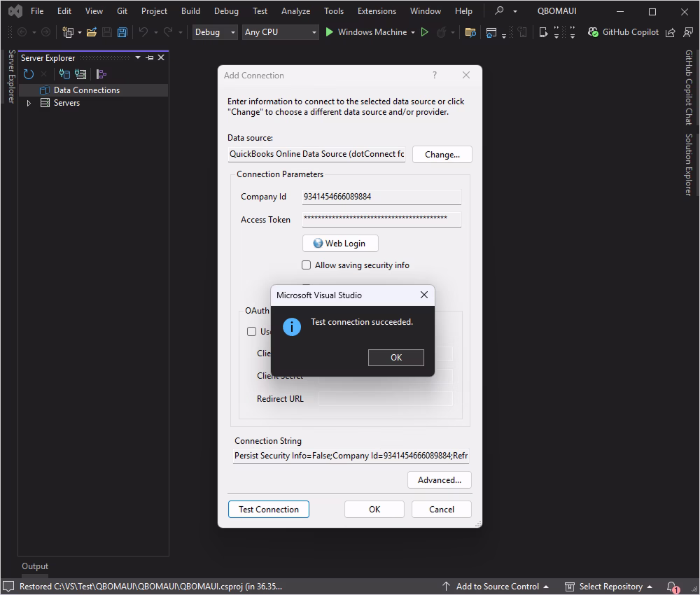Click the GitHub Copilot status icon
The image size is (700, 595).
tap(593, 32)
